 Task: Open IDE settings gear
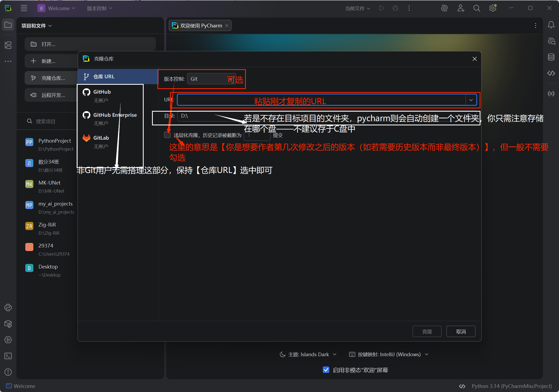click(493, 8)
